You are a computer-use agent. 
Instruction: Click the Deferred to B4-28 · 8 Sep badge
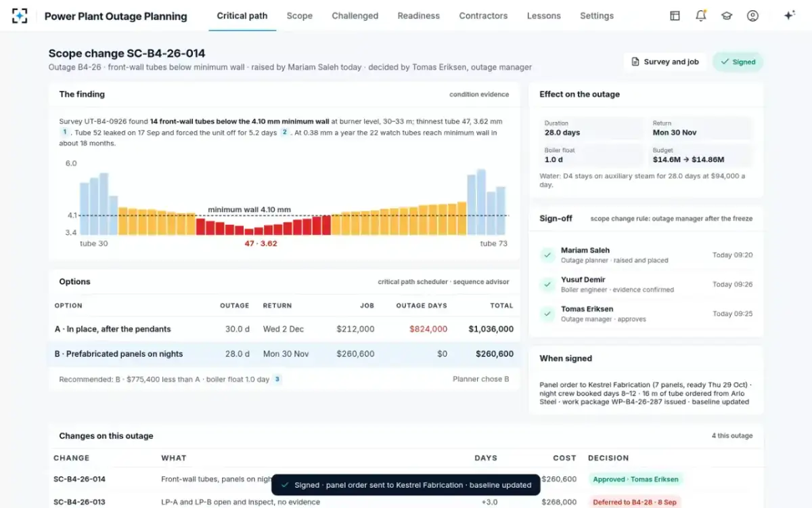pos(634,502)
